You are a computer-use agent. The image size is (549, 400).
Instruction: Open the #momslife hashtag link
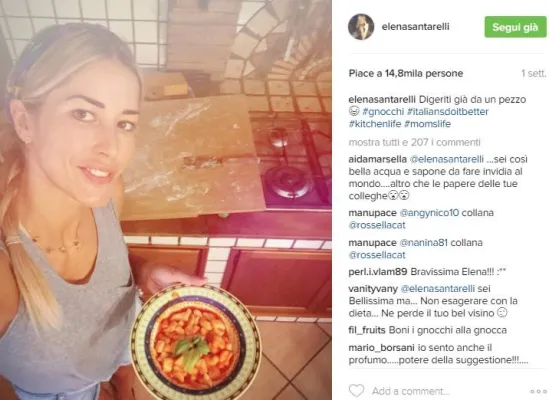(427, 124)
